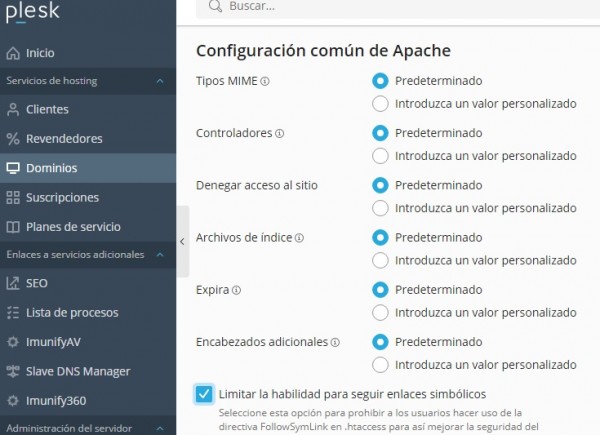Click the info icon beside Encabezados adicionales
This screenshot has width=600, height=435.
(x=335, y=342)
